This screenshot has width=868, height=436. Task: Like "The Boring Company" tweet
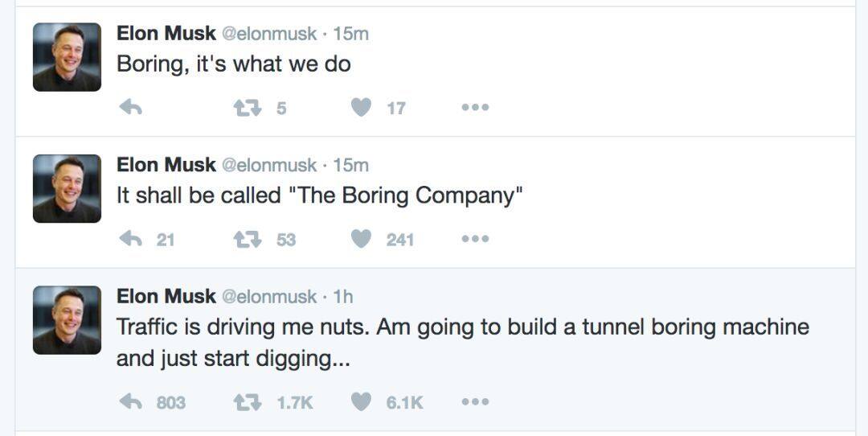click(362, 239)
